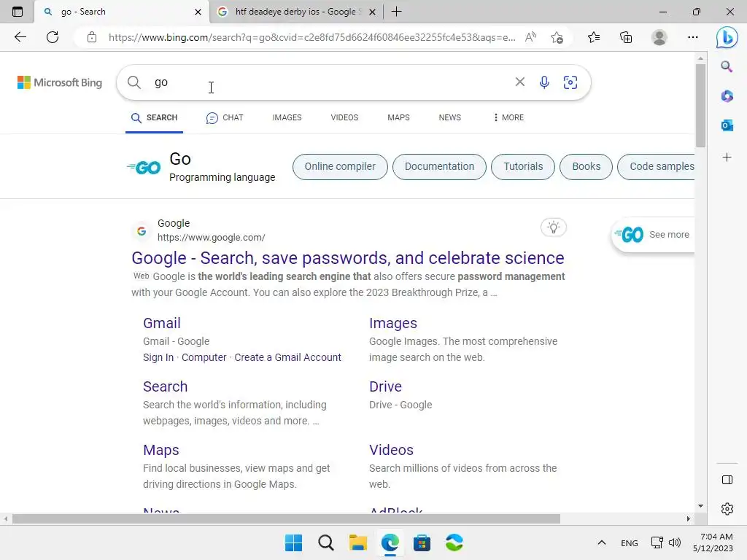Viewport: 747px width, 560px height.
Task: Switch to the VIDEOS tab
Action: tap(344, 117)
